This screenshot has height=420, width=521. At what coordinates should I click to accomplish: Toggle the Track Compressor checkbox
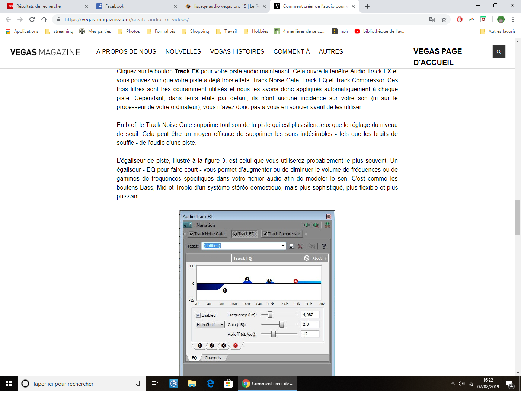(x=265, y=234)
